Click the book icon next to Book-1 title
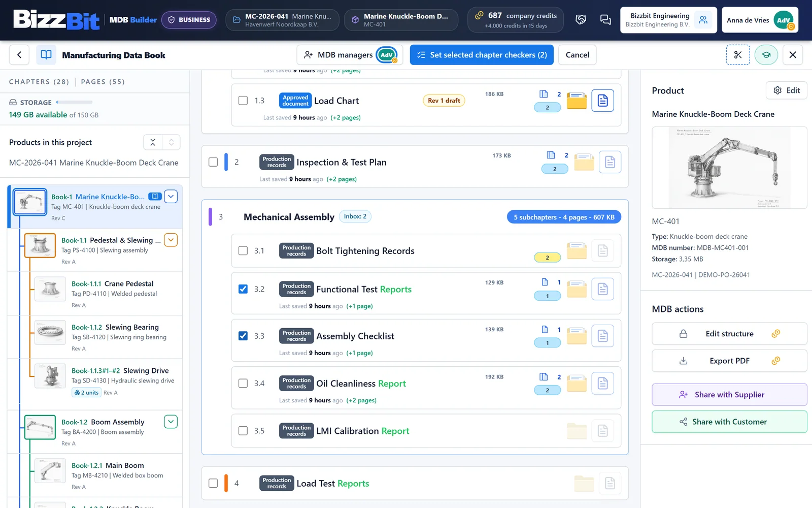Viewport: 812px width, 508px height. pyautogui.click(x=155, y=197)
